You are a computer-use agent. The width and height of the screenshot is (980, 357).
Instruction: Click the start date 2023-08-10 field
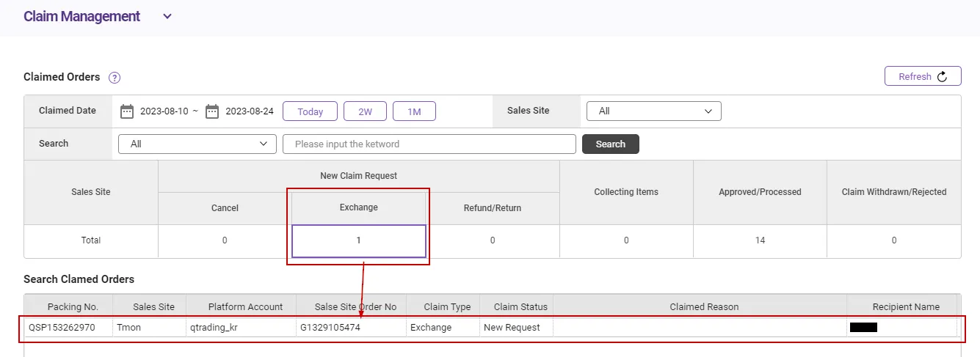(x=165, y=111)
